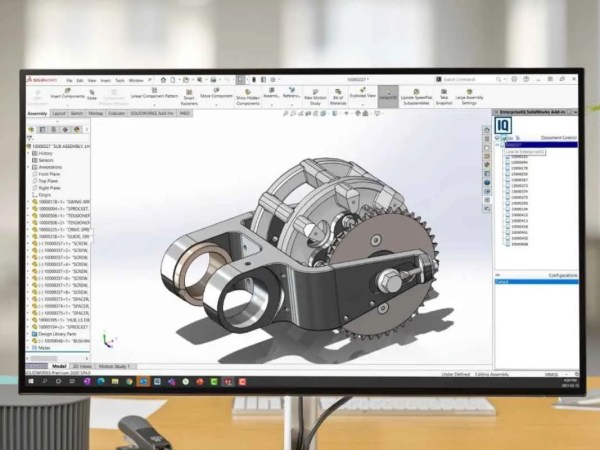Switch to the Sketch tab

coord(77,113)
